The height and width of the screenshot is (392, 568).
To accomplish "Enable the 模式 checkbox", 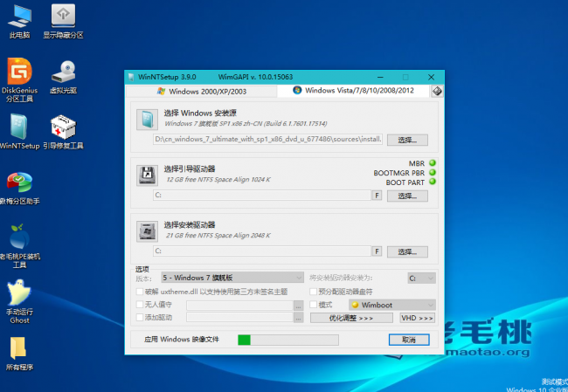I will (x=314, y=305).
